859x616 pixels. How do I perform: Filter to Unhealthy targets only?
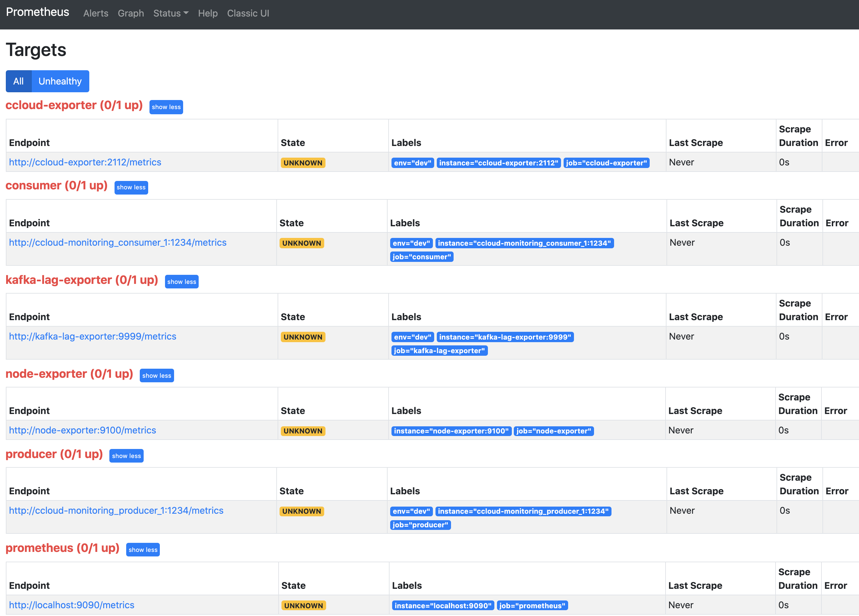pos(60,81)
